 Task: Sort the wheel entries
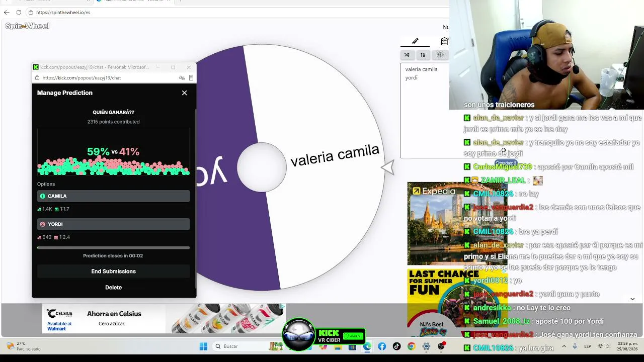coord(423,55)
